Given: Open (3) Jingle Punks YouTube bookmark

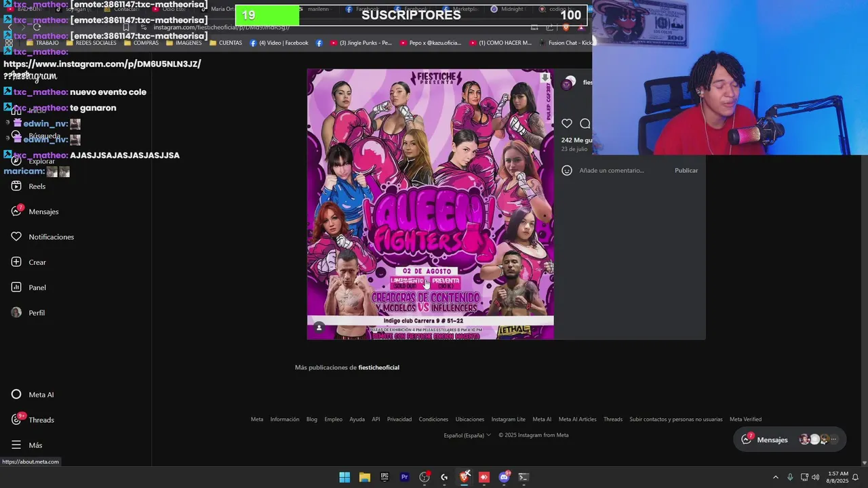Looking at the screenshot, I should click(361, 43).
